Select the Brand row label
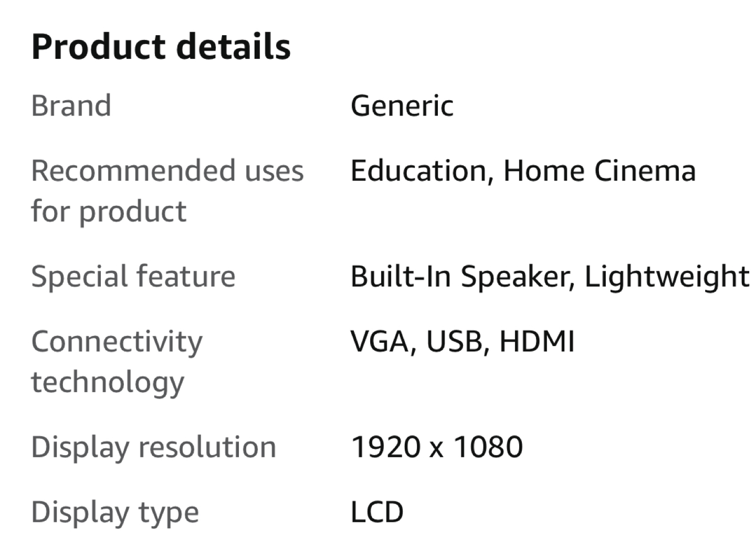 [x=71, y=106]
